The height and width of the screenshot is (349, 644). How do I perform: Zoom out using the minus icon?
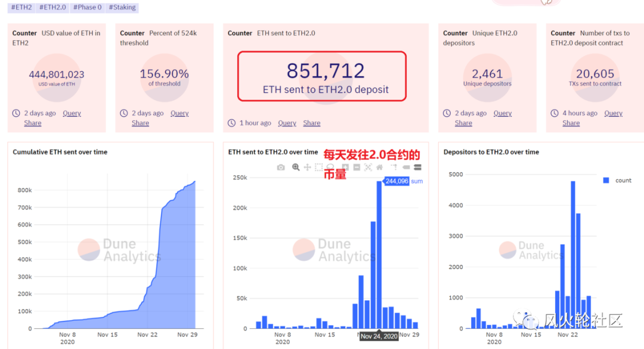click(356, 168)
